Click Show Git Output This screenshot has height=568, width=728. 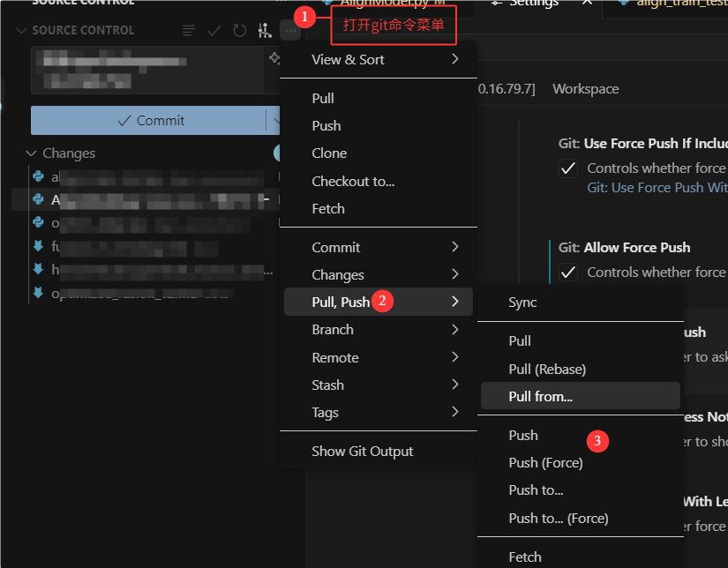pyautogui.click(x=379, y=451)
